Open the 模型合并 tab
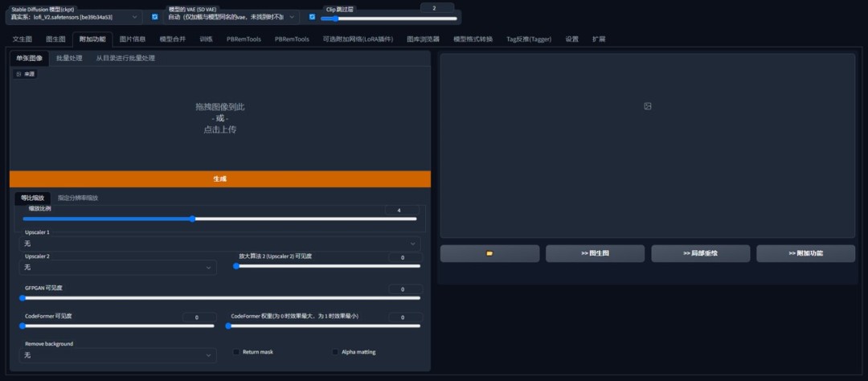Image resolution: width=868 pixels, height=381 pixels. point(173,39)
